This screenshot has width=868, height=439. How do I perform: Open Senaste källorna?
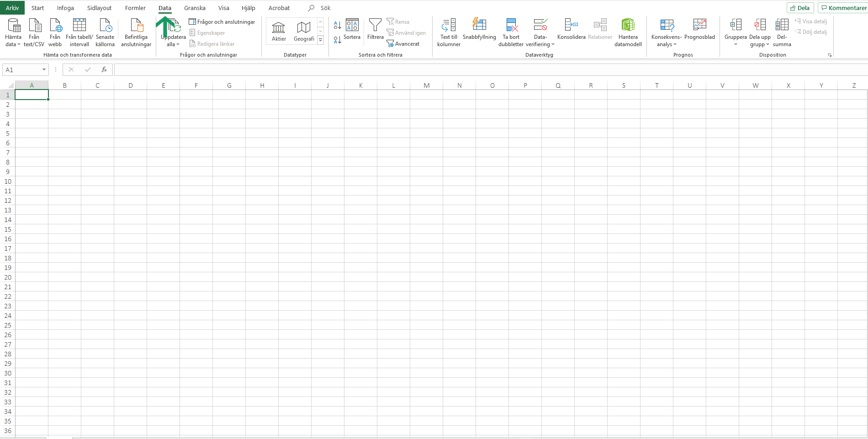pyautogui.click(x=105, y=32)
